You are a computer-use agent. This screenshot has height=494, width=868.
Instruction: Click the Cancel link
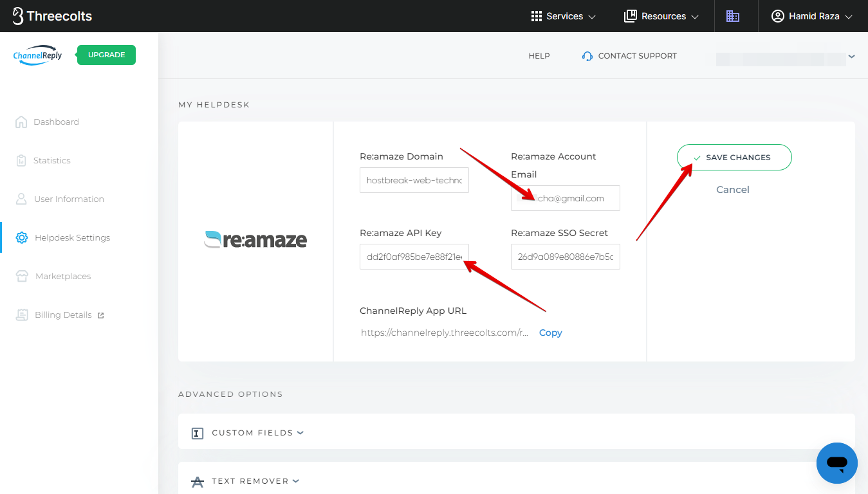(x=733, y=190)
